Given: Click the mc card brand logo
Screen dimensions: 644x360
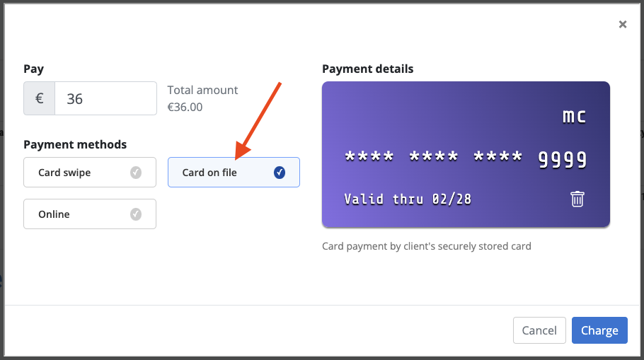Looking at the screenshot, I should 574,116.
